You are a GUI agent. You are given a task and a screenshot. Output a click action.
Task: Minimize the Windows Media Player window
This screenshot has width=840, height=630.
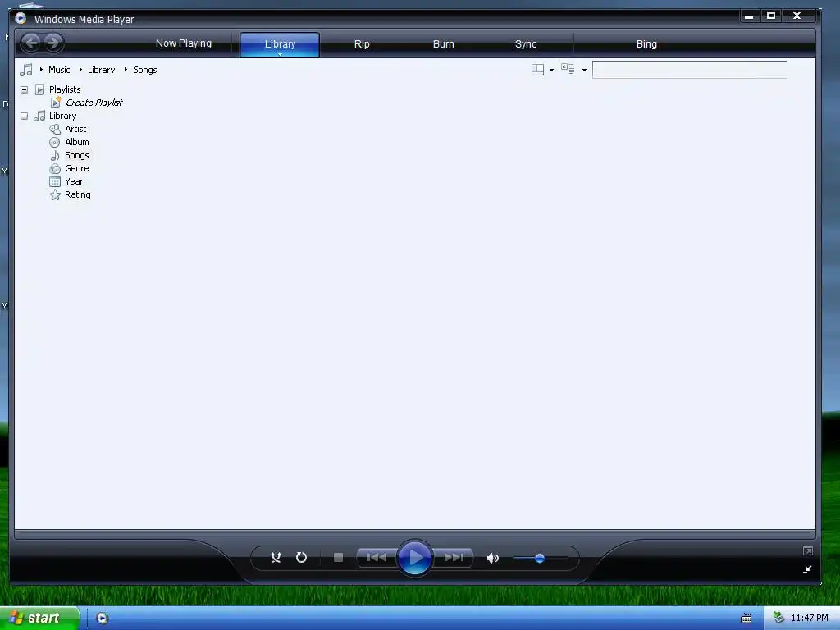point(749,16)
